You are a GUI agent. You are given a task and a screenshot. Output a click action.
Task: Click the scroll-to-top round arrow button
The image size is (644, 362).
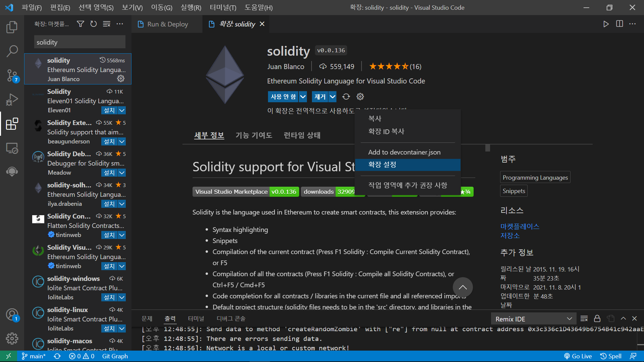pyautogui.click(x=463, y=287)
